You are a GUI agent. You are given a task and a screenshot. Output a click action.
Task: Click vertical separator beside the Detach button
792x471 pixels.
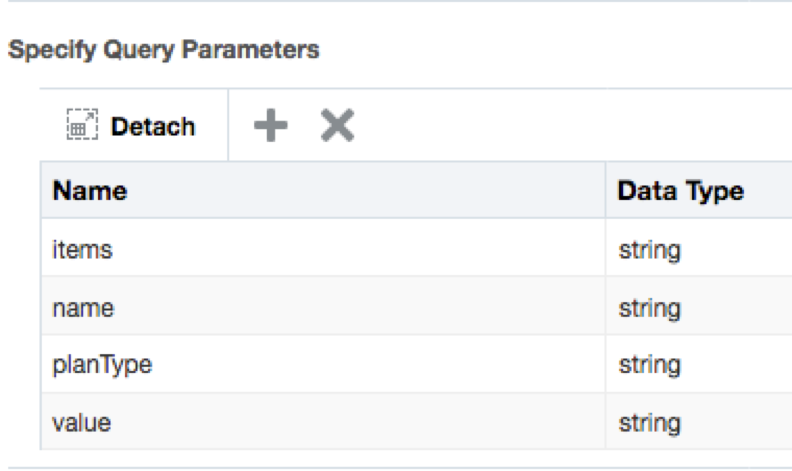tap(228, 126)
